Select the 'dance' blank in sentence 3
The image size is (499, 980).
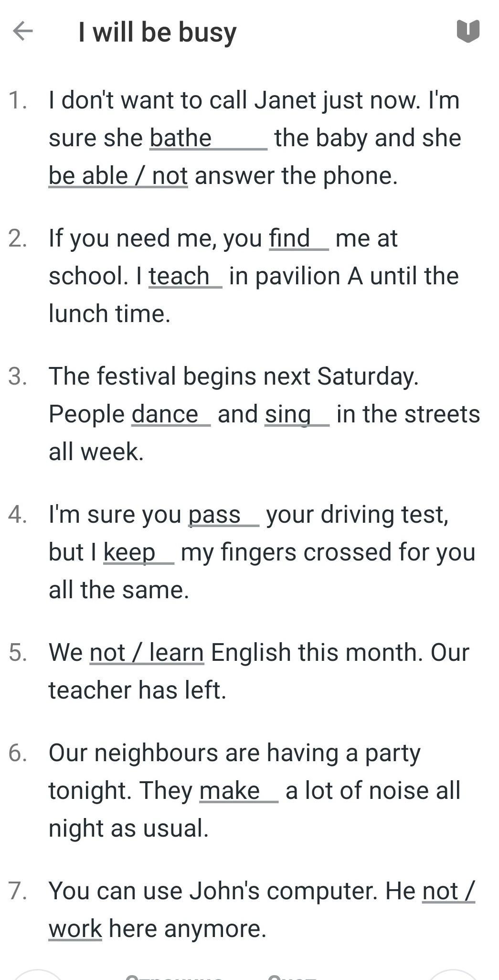click(170, 414)
